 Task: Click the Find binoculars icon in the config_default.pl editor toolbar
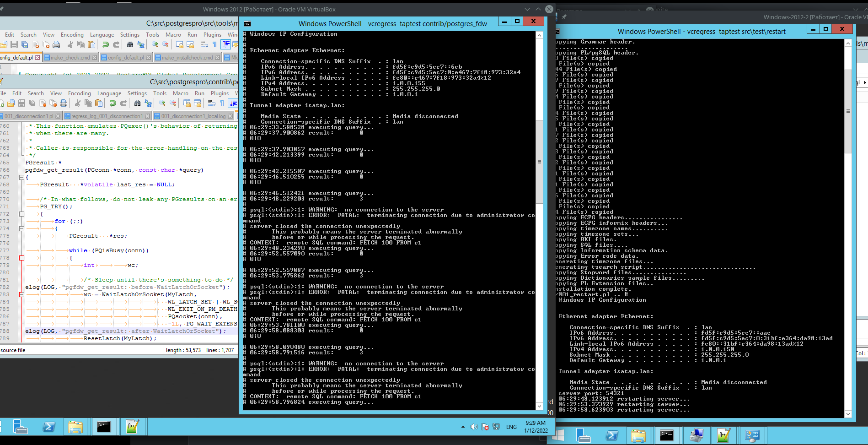click(130, 44)
